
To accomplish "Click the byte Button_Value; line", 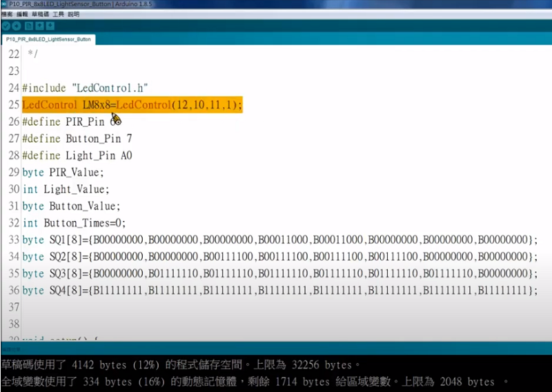I will [x=71, y=206].
